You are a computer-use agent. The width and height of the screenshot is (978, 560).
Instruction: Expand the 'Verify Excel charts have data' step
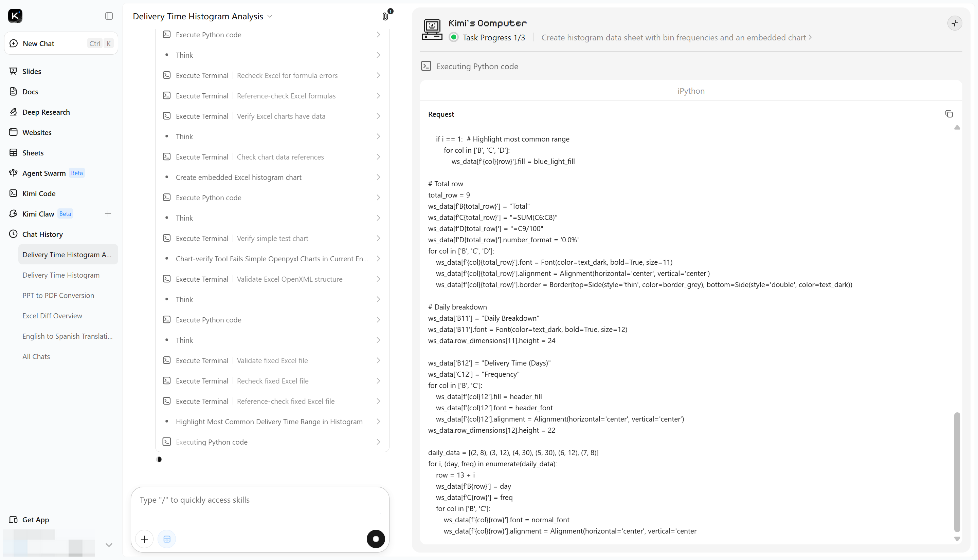tap(272, 116)
